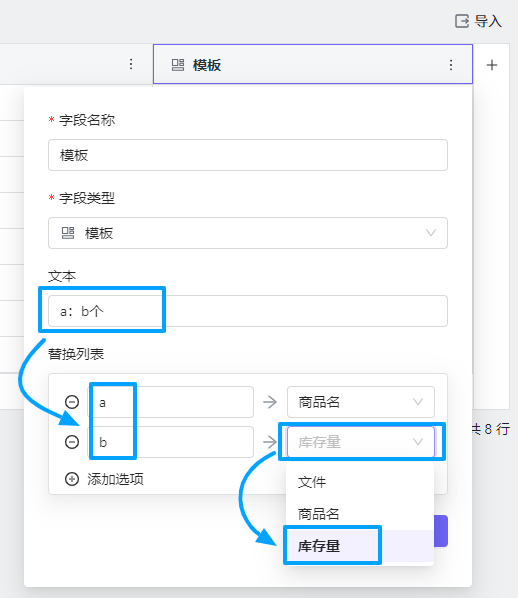The image size is (518, 598).
Task: Click the 文本 label
Action: (x=62, y=276)
